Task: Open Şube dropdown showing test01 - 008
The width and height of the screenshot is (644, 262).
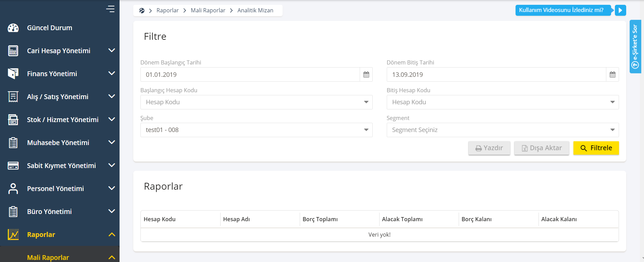Action: click(x=256, y=130)
